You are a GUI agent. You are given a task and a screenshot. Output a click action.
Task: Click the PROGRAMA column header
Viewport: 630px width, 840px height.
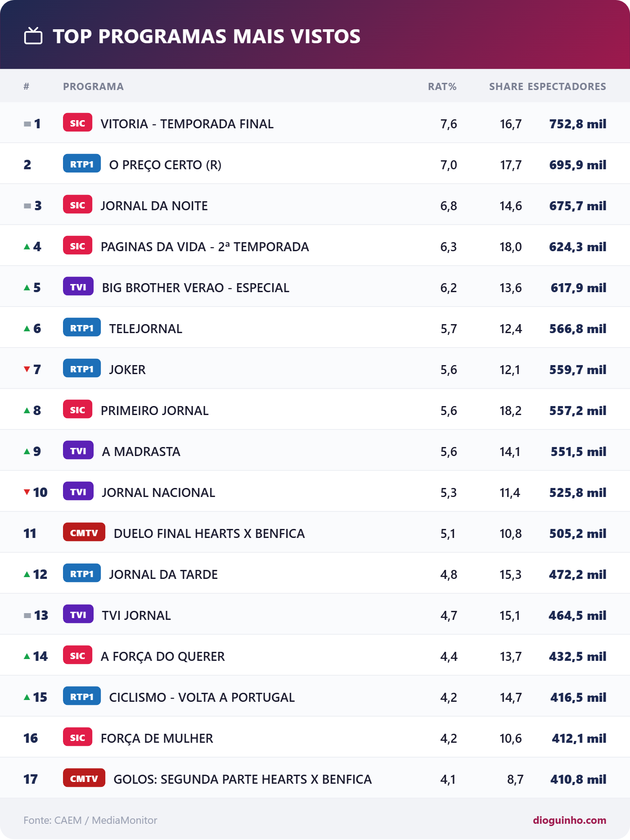click(x=93, y=86)
